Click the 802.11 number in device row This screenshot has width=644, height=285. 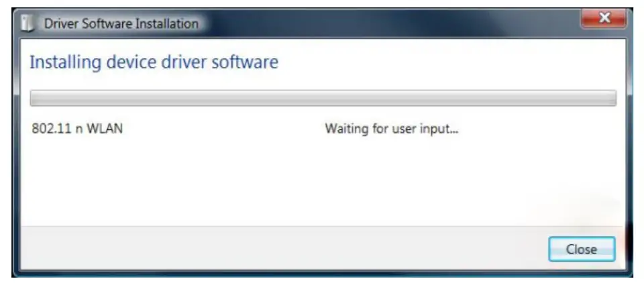coord(50,129)
